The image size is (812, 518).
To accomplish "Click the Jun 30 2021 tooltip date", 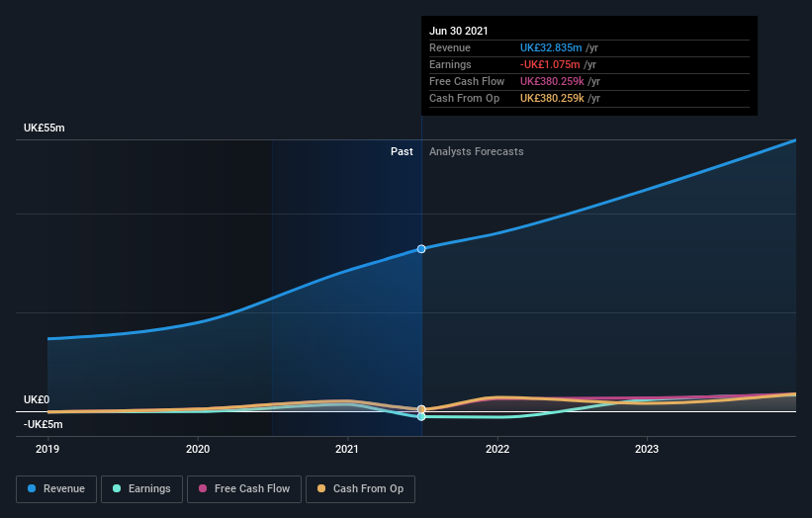I will [x=459, y=31].
